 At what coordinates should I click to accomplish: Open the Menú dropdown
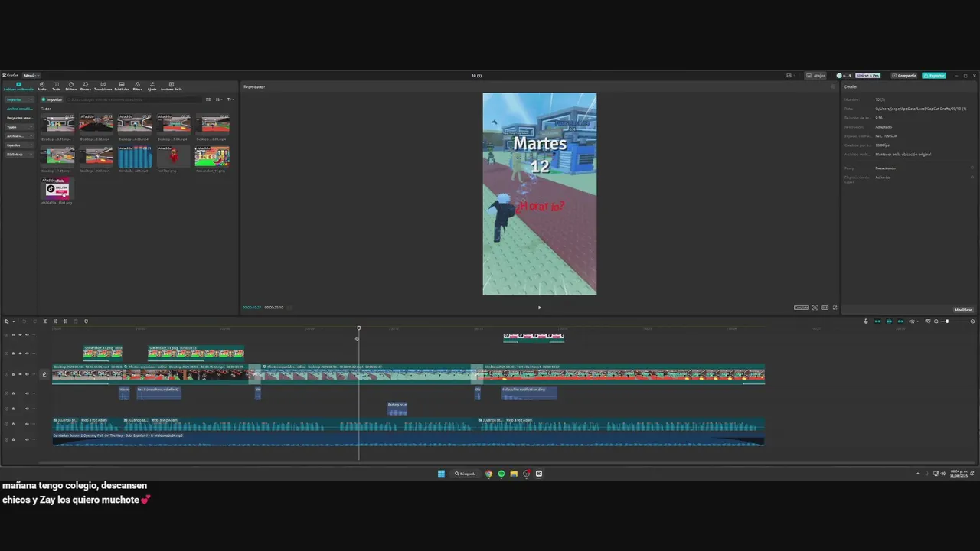point(31,76)
